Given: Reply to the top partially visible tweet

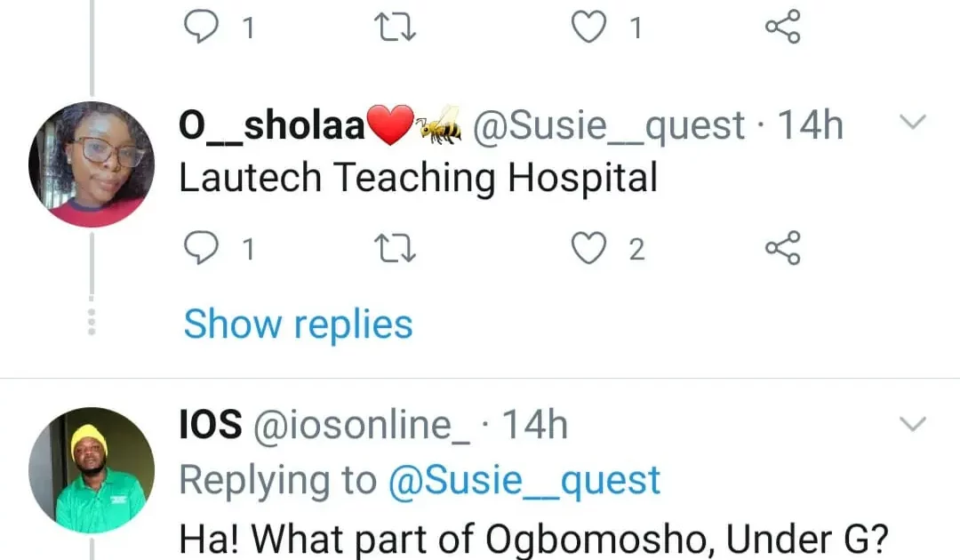Looking at the screenshot, I should 202,28.
